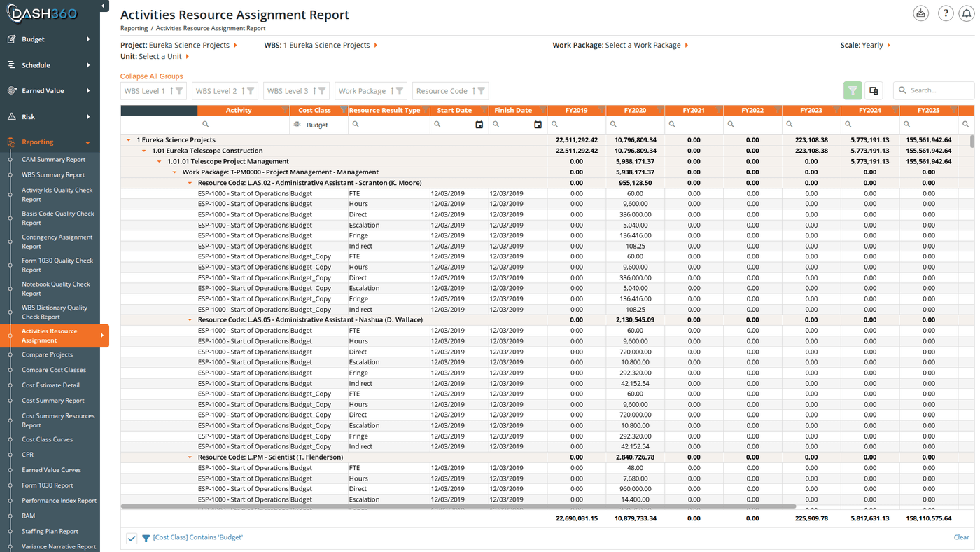Expand the Risk sidebar menu
This screenshot has height=552, width=980.
[88, 117]
